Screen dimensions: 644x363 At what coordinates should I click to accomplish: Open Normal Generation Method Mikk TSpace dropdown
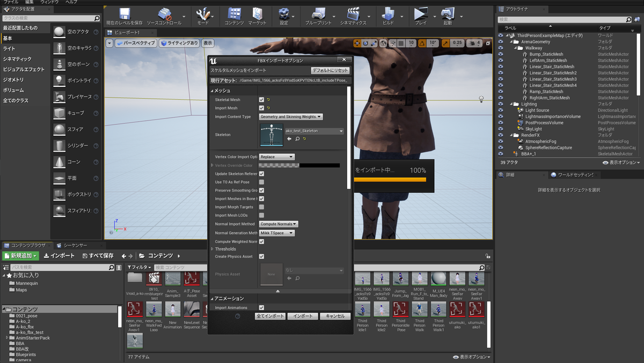coord(277,233)
